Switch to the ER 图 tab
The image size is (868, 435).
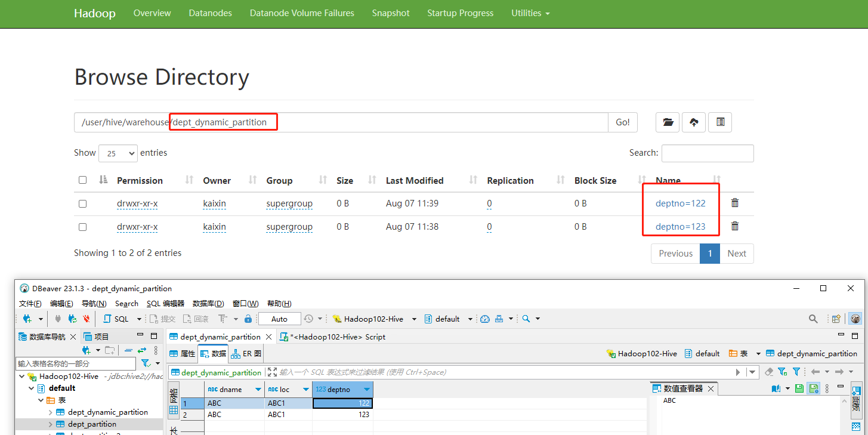click(x=246, y=353)
